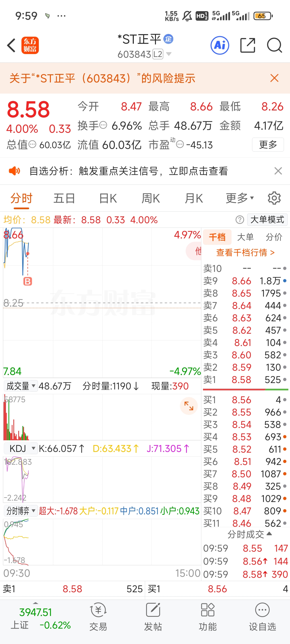This screenshot has height=644, width=290.
Task: Open 查看千档行情 link
Action: coord(246,252)
